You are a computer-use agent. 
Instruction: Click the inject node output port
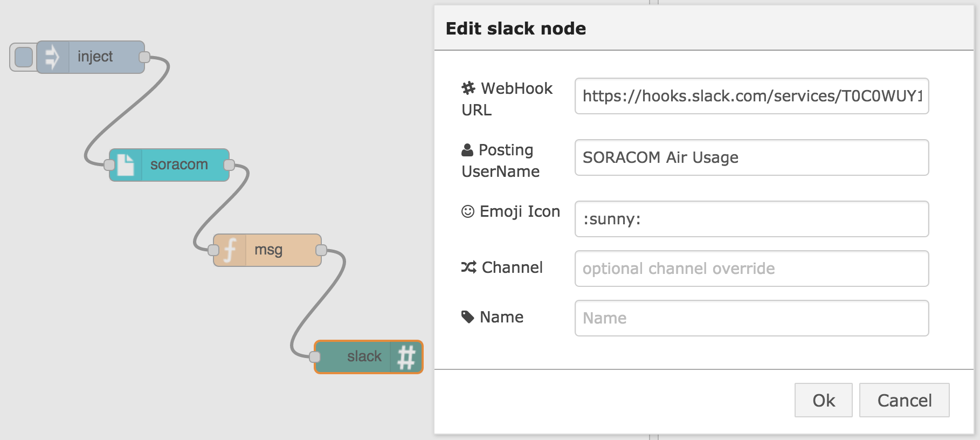coord(144,57)
